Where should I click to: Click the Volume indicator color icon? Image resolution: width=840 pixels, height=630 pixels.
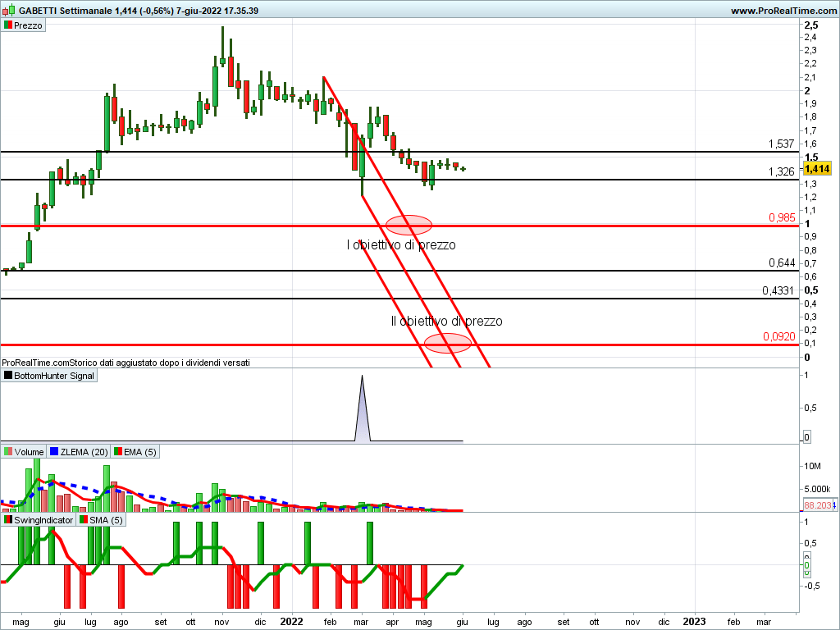pos(8,452)
